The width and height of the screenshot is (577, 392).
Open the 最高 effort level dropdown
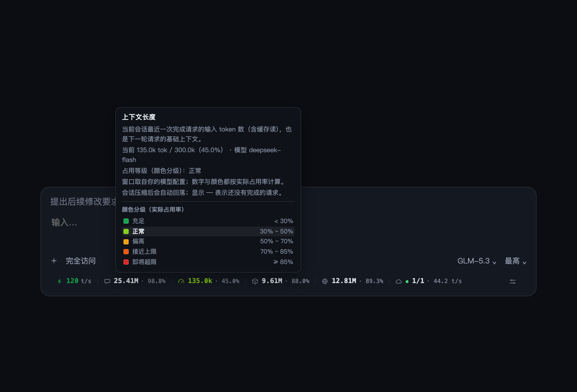pyautogui.click(x=516, y=261)
